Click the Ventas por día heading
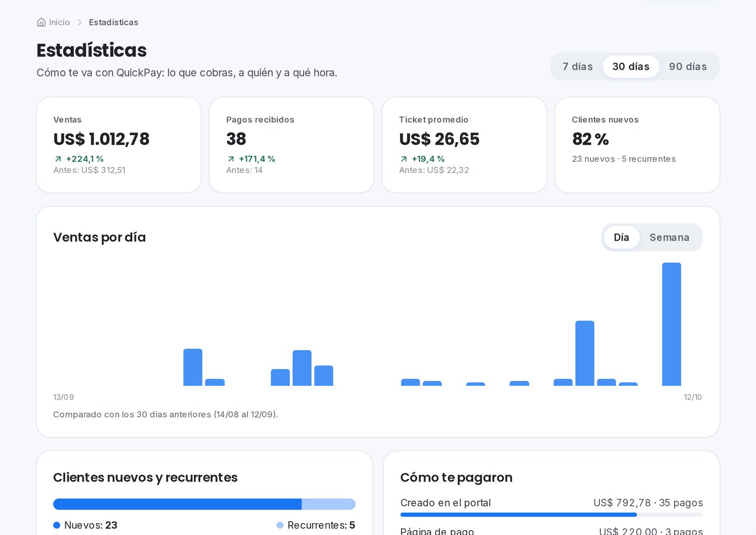The image size is (756, 535). click(x=99, y=237)
